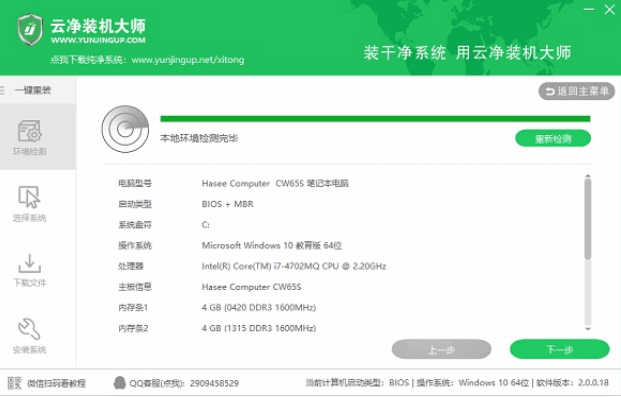Viewport: 621px width, 397px height.
Task: Click the 当前计算机启动类型 BIOS status entry
Action: tap(357, 383)
